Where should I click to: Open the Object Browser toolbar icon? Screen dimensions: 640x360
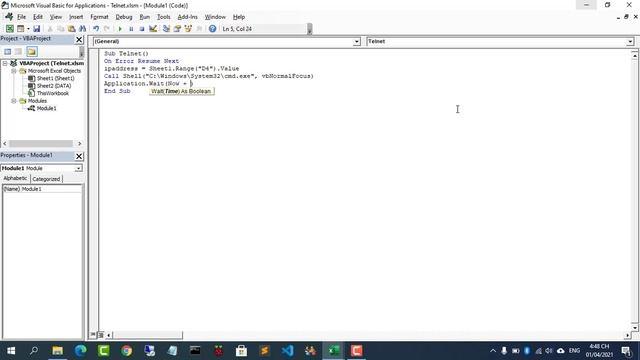188,29
